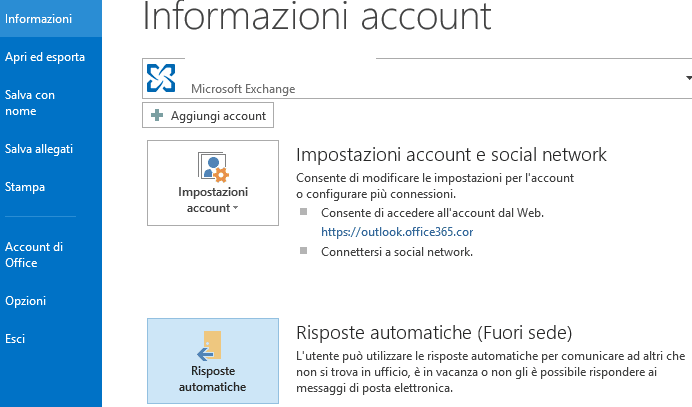Click the Aggiungi account button

pos(208,115)
